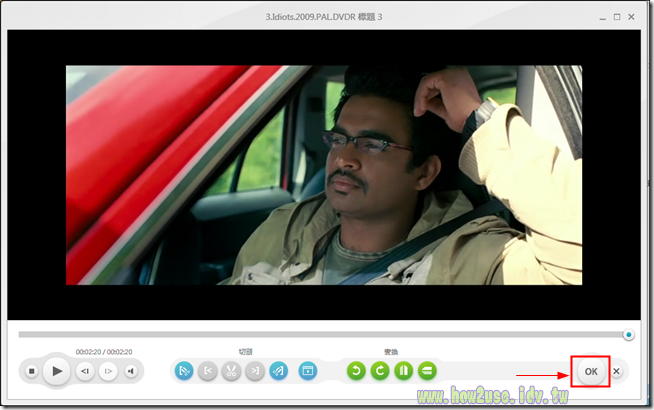Stop video playback with the square button
This screenshot has width=654, height=410.
tap(32, 371)
